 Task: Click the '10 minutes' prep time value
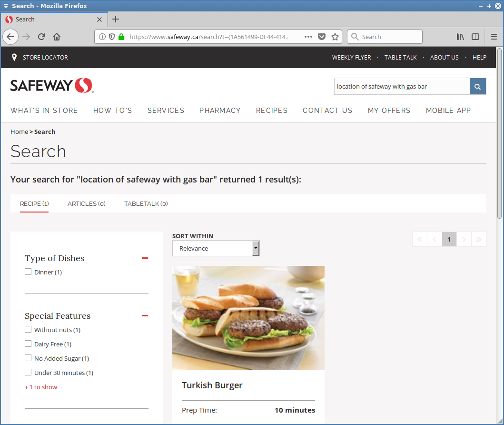tap(295, 410)
